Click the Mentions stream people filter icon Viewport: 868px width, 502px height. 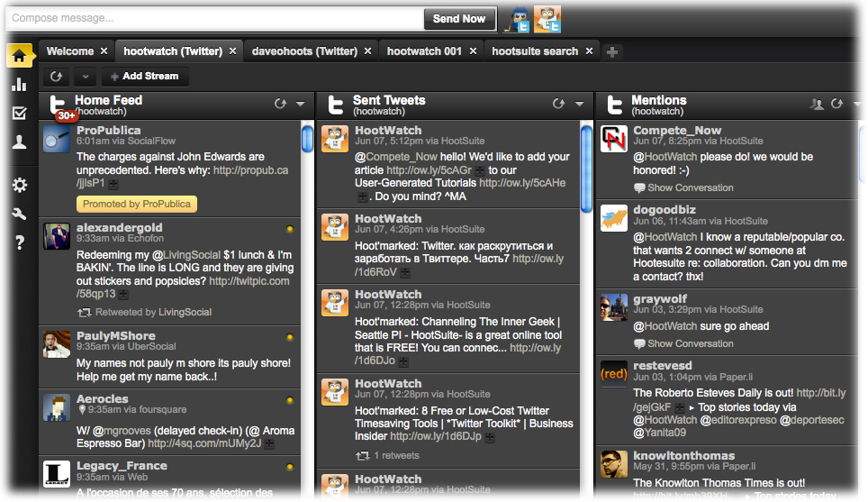point(817,104)
